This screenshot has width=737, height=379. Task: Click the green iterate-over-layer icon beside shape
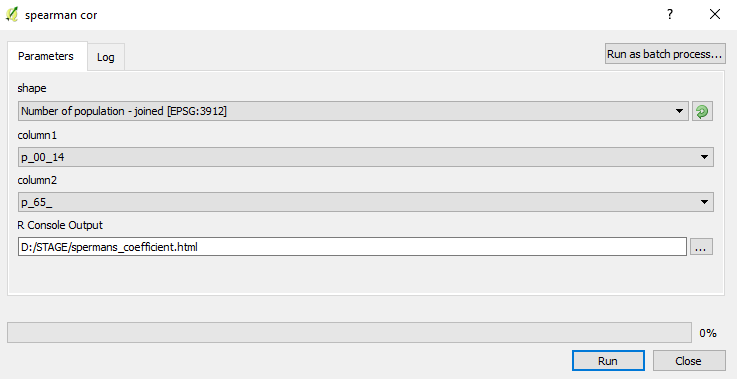[702, 111]
